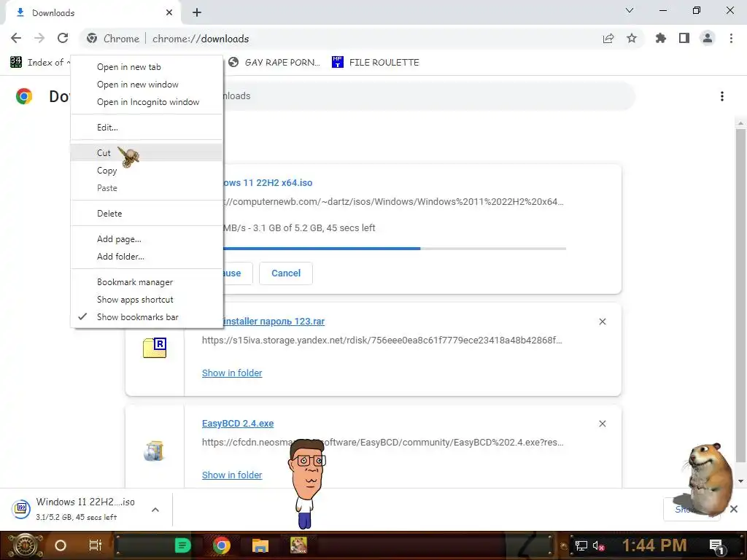Unmute via the speaker tray icon
Image resolution: width=747 pixels, height=560 pixels.
[x=598, y=545]
